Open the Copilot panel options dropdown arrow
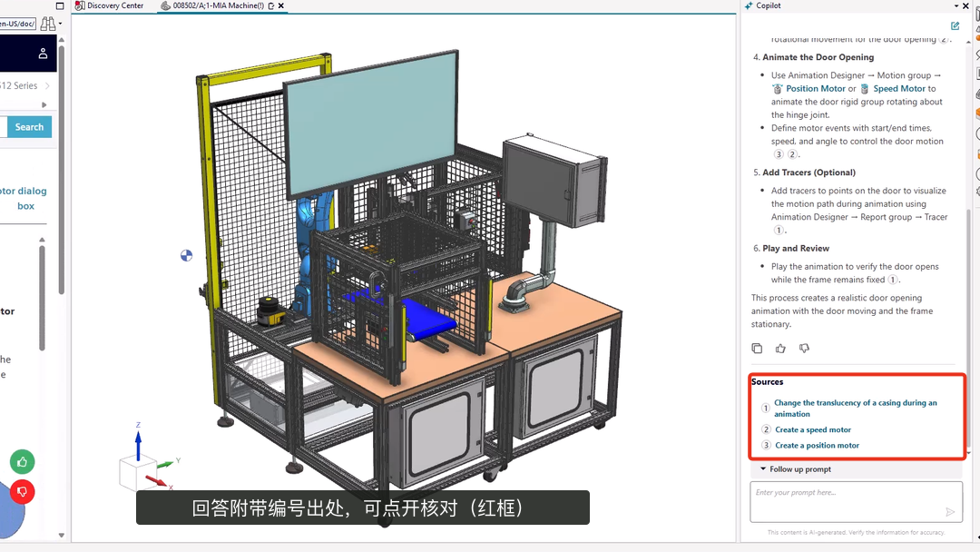Image resolution: width=980 pixels, height=552 pixels. tap(956, 5)
